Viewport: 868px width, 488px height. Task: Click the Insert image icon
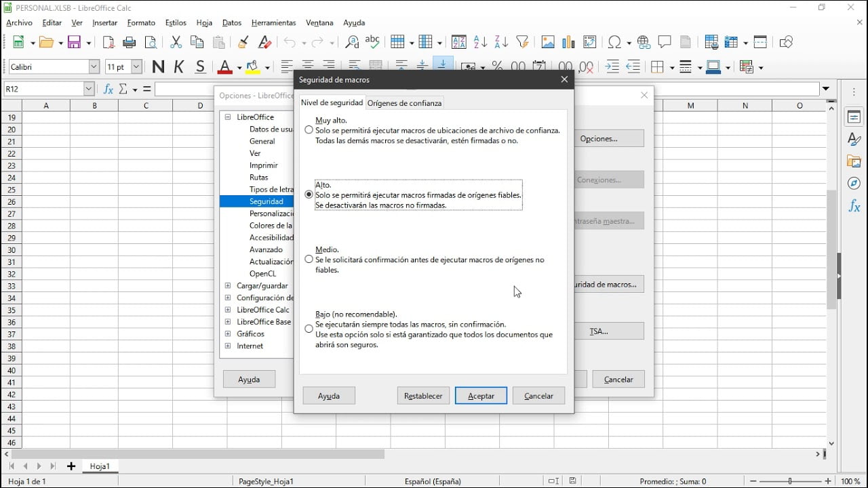[x=548, y=42]
